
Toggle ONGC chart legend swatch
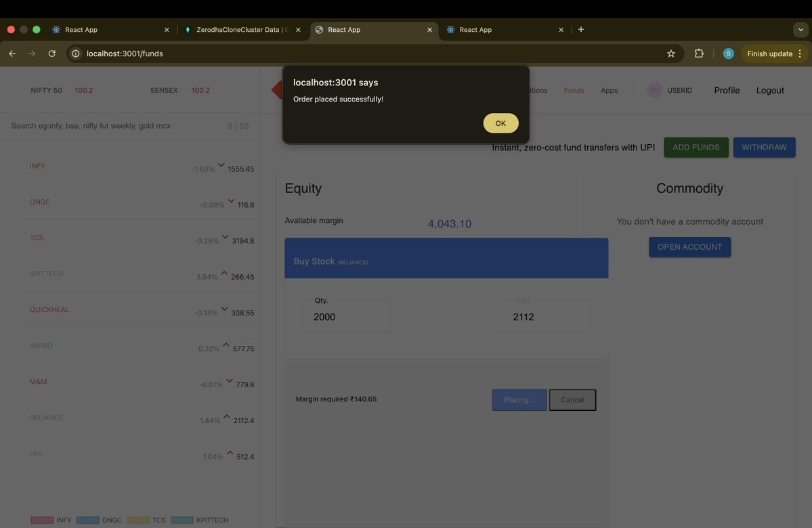click(x=87, y=520)
